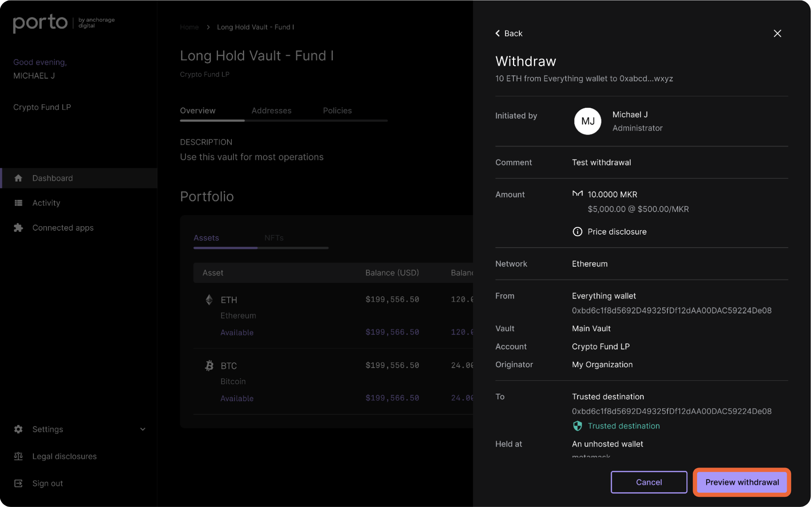Click Michael J initiator name
The width and height of the screenshot is (812, 507).
pyautogui.click(x=630, y=115)
